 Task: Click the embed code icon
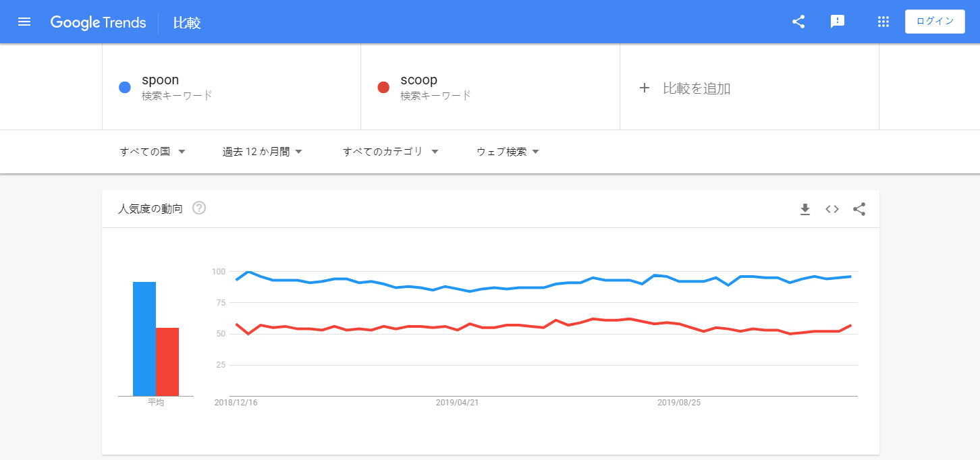click(832, 209)
